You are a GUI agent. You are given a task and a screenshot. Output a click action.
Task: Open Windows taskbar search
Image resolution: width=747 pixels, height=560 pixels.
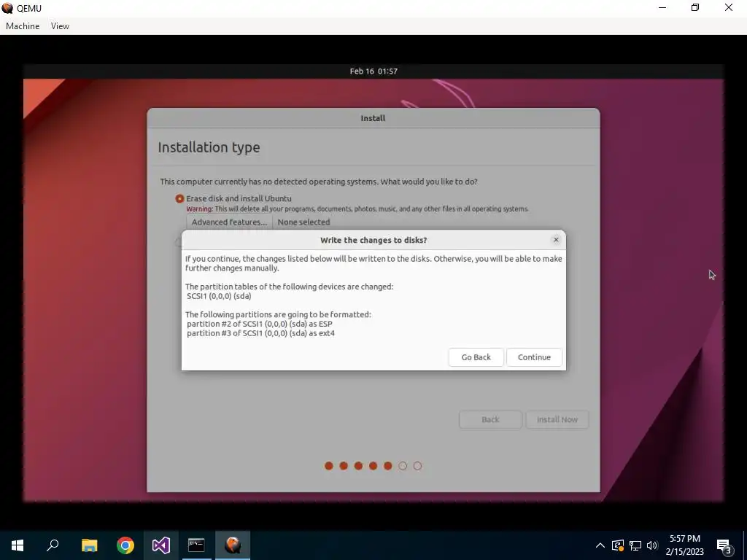pyautogui.click(x=53, y=545)
